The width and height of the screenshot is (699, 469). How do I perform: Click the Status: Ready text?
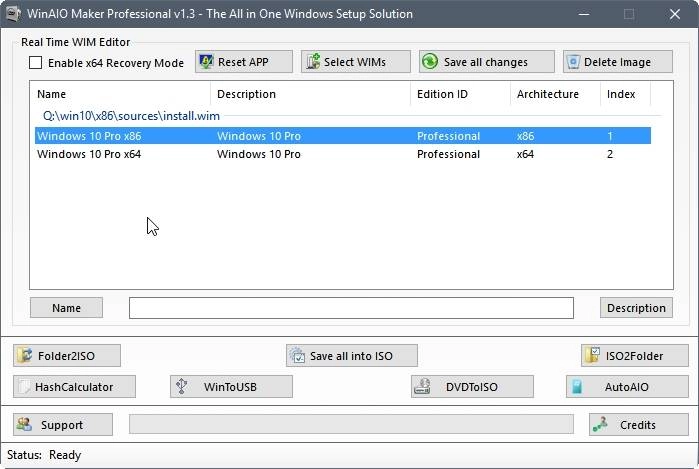tap(44, 455)
